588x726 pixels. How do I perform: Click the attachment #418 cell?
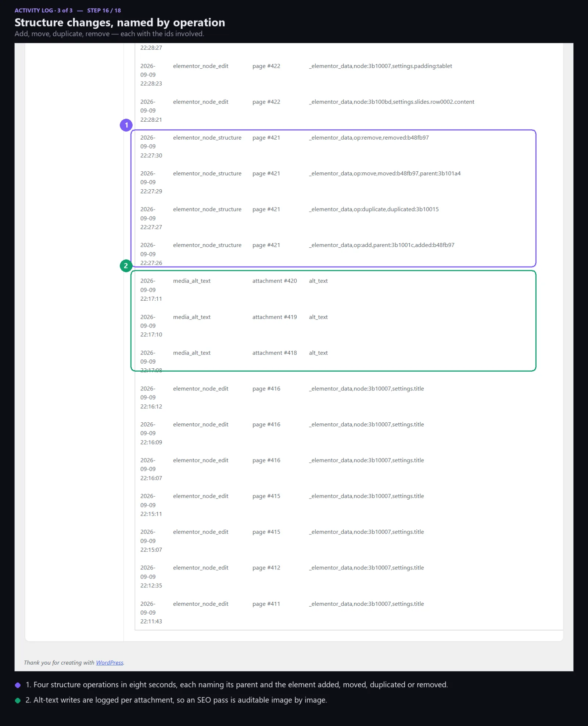click(x=275, y=353)
